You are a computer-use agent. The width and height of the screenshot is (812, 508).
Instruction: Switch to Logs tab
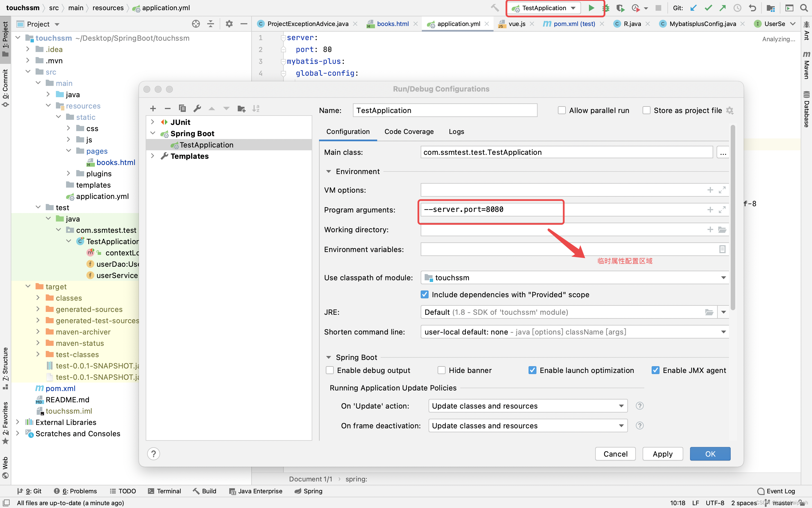point(457,131)
